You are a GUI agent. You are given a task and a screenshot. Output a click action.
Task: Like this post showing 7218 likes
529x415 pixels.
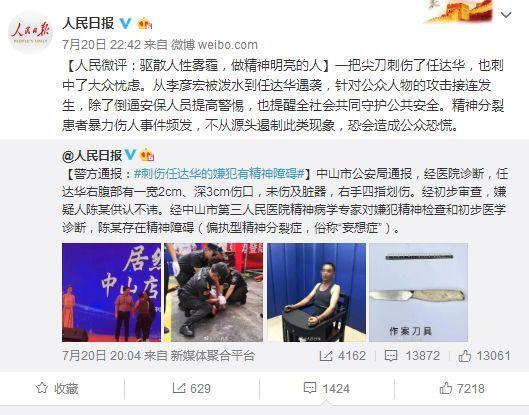point(462,388)
